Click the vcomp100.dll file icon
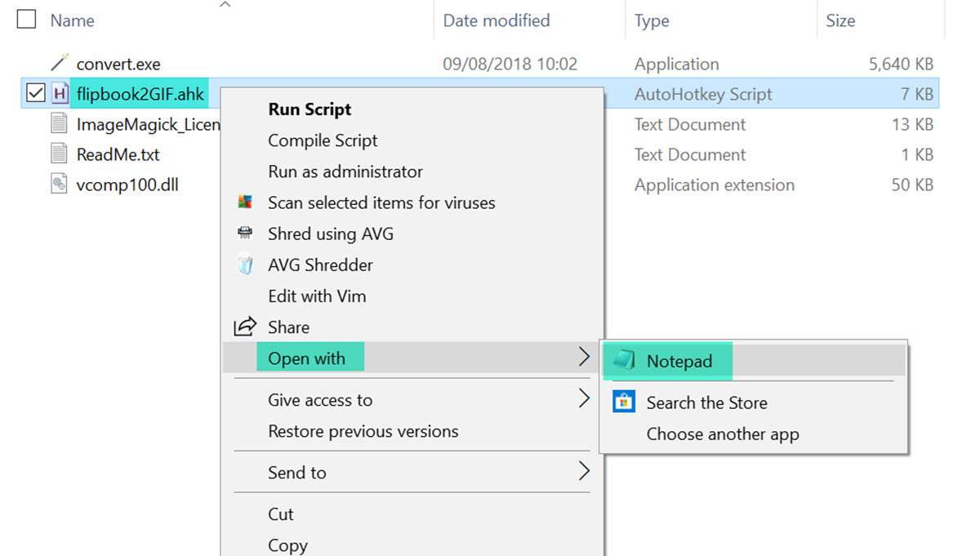Viewport: 980px width, 556px height. [59, 185]
